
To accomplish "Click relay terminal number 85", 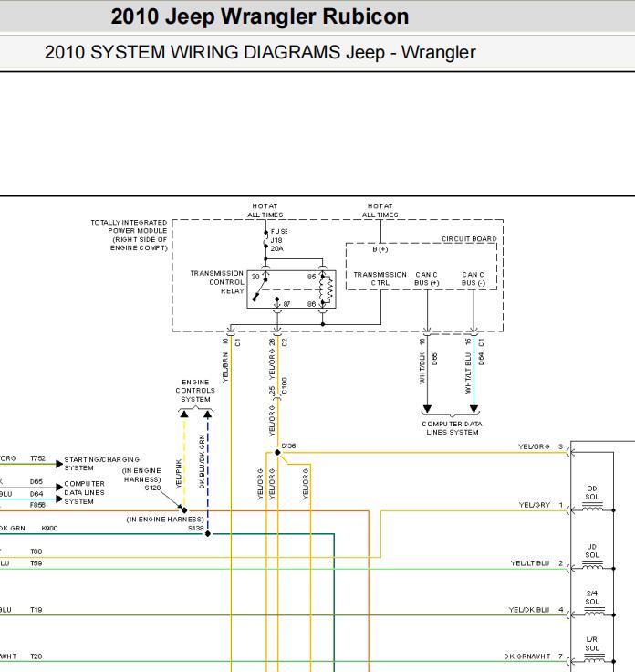I will [311, 277].
